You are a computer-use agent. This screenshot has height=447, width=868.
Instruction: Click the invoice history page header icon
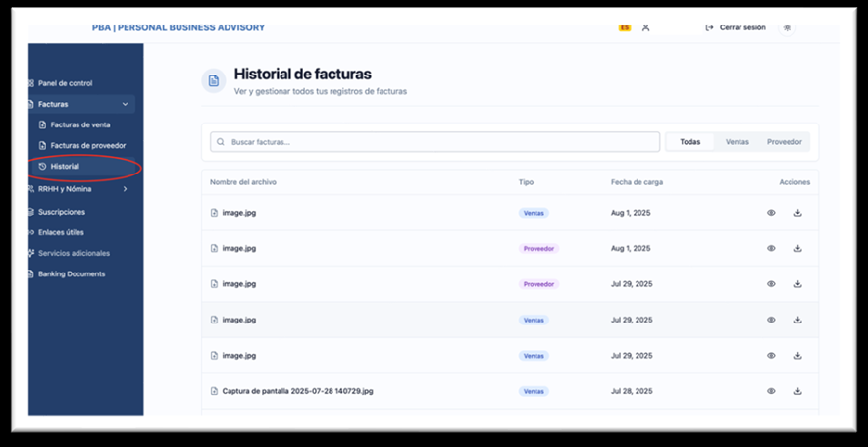pyautogui.click(x=214, y=81)
